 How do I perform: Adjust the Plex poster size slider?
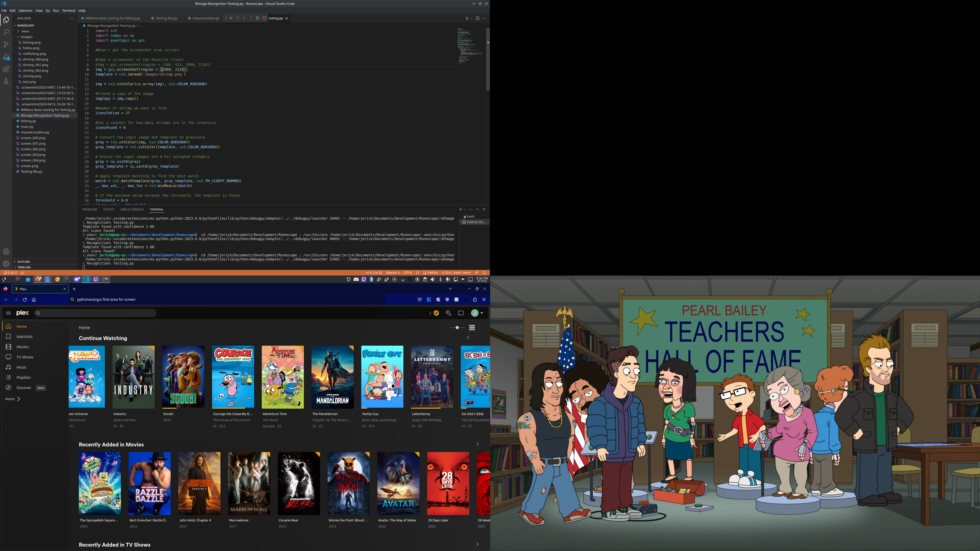457,327
